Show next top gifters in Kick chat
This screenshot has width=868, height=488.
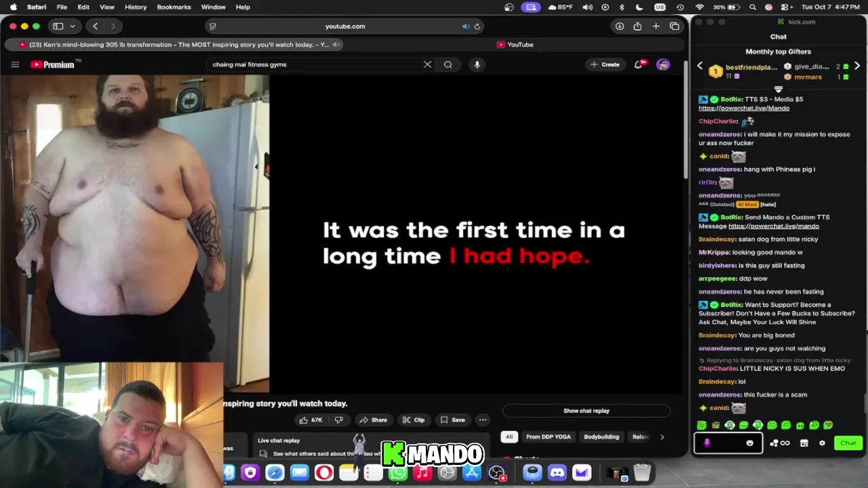(x=857, y=66)
